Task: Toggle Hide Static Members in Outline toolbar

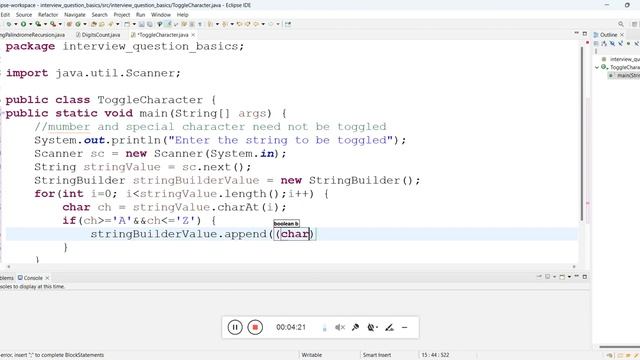Action: pyautogui.click(x=620, y=43)
